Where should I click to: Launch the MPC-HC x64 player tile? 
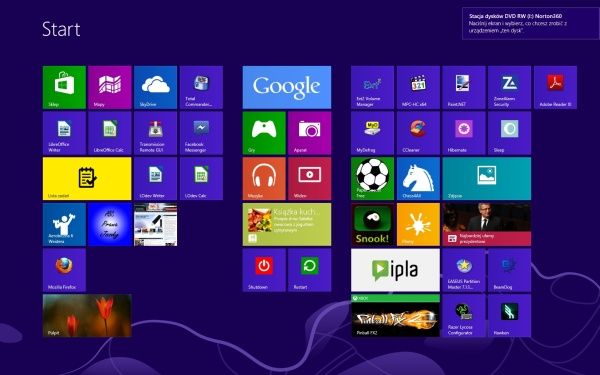418,87
